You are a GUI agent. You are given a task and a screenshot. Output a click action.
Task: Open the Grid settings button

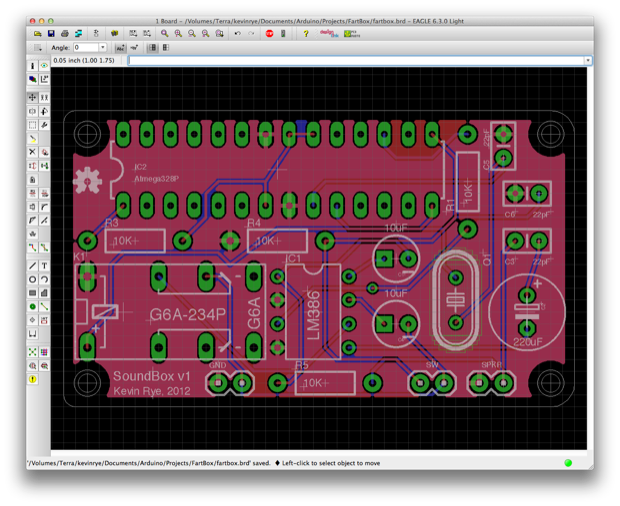pos(38,48)
